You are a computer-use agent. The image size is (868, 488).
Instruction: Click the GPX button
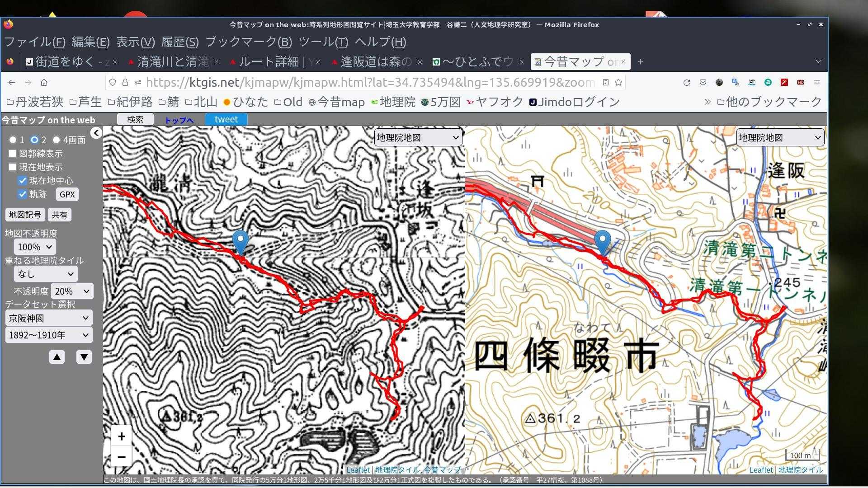(x=67, y=194)
